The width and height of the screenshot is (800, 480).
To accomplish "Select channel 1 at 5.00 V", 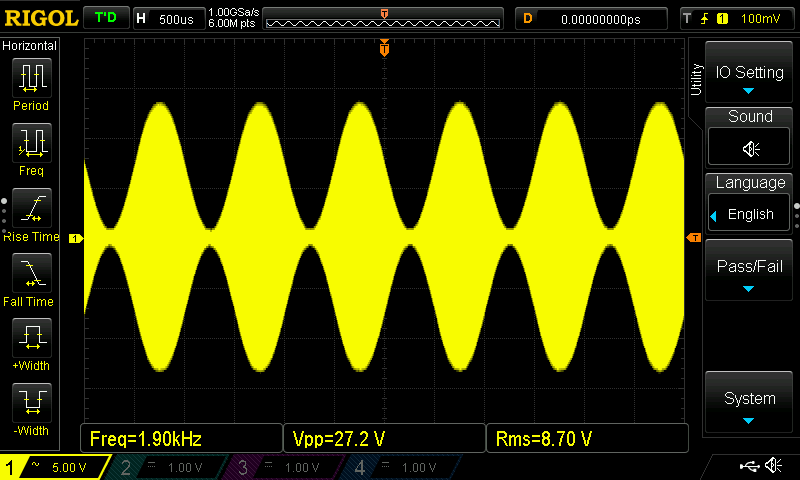I will tap(54, 467).
